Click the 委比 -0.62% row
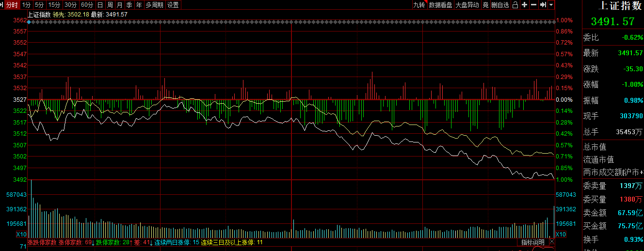This screenshot has height=251, width=644. (x=613, y=37)
